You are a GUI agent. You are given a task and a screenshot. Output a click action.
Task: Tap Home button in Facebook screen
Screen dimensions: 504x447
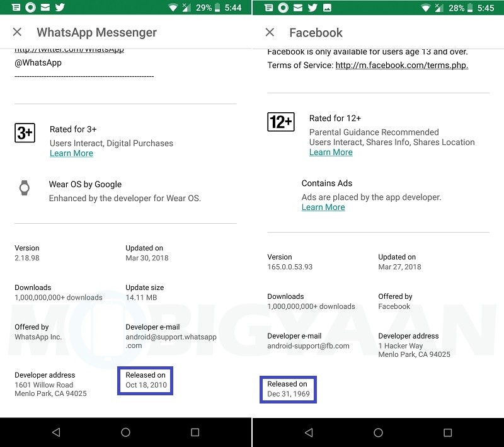tap(379, 432)
